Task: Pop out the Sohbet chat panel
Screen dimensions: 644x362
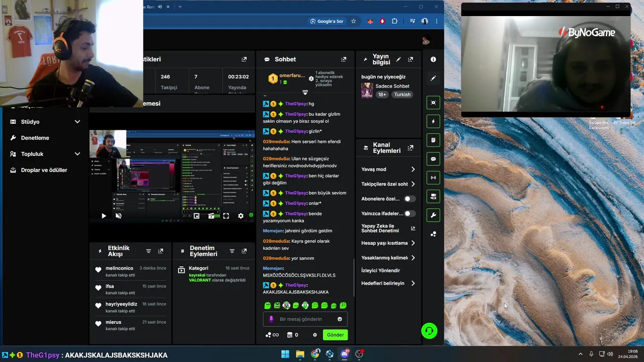Action: pos(344,59)
